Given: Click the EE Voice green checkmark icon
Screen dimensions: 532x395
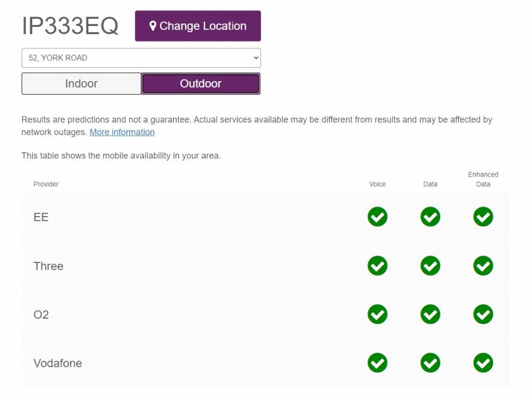Looking at the screenshot, I should [x=377, y=217].
